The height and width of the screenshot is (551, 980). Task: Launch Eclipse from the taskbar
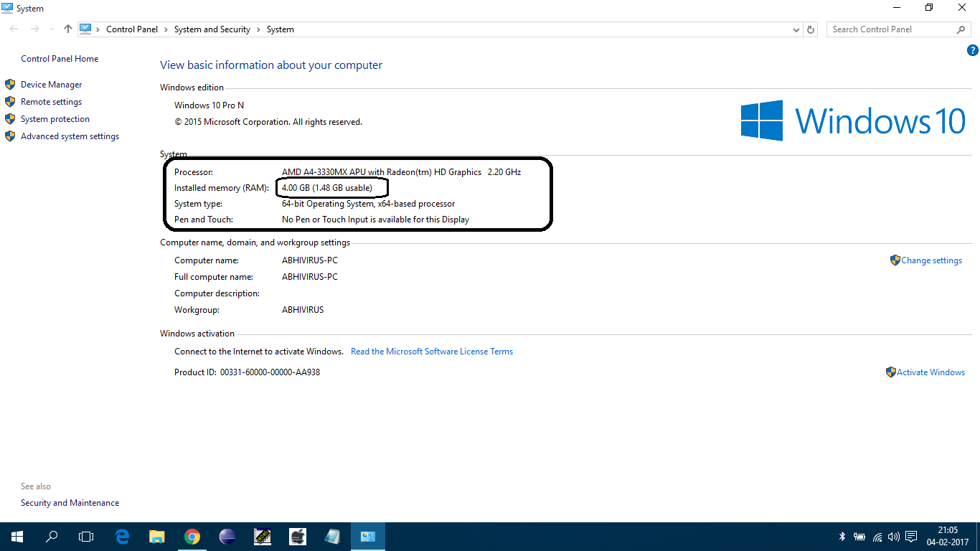click(x=227, y=537)
